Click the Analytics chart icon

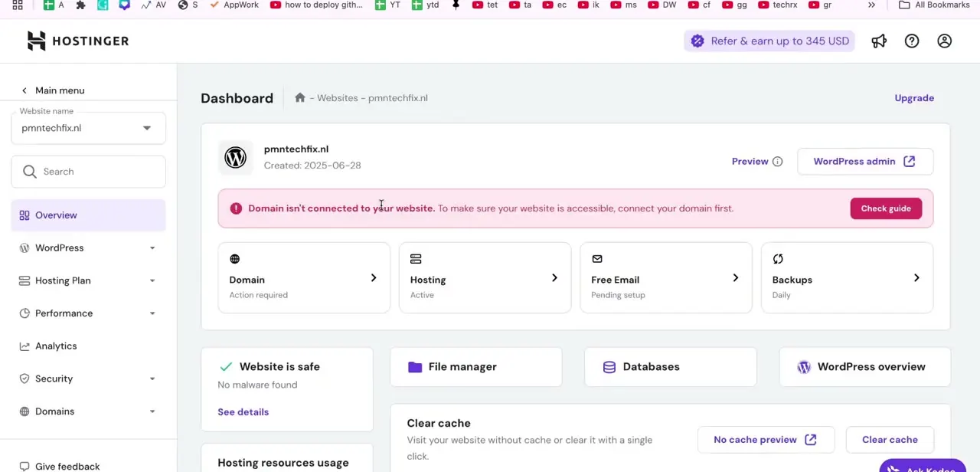coord(24,346)
